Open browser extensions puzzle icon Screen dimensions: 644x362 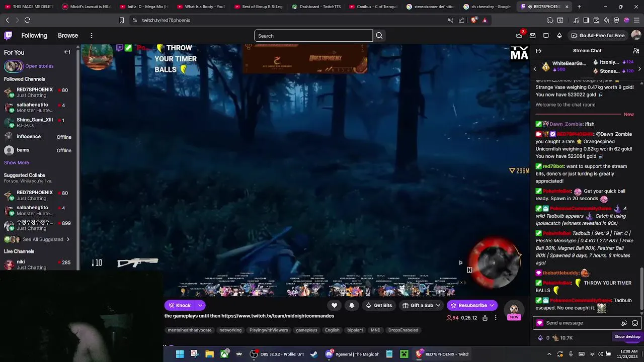[x=550, y=20]
